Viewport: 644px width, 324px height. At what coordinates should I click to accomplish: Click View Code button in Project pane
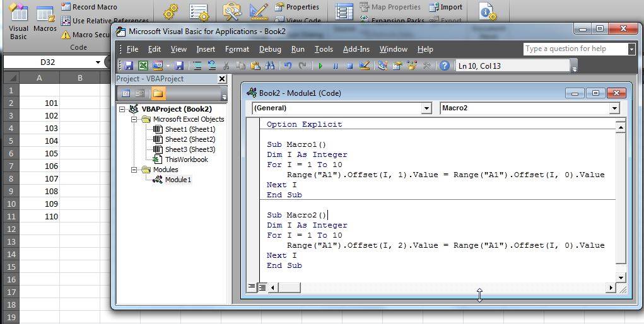point(126,94)
